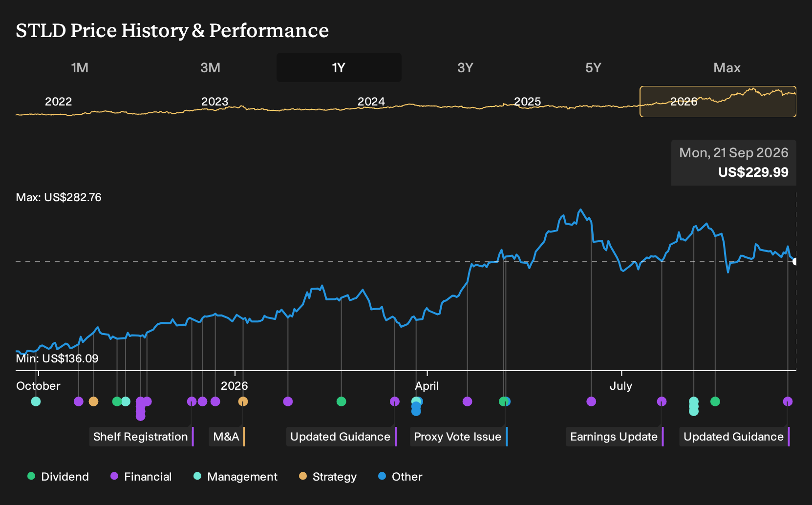Switch to the 5Y time range
This screenshot has height=505, width=812.
593,67
